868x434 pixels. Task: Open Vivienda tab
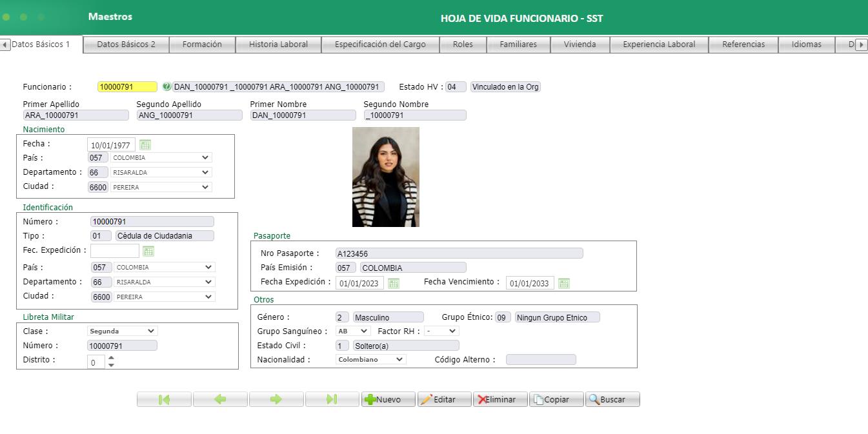[580, 44]
